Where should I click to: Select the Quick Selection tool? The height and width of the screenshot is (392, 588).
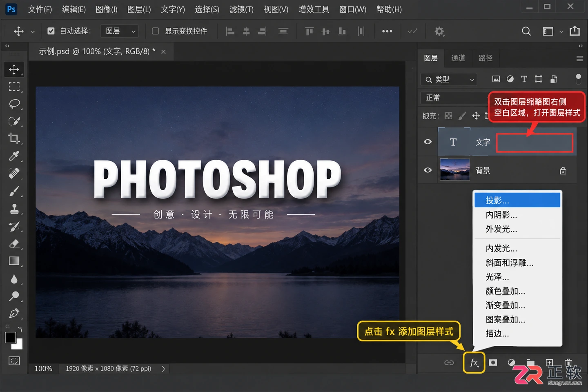click(x=14, y=121)
